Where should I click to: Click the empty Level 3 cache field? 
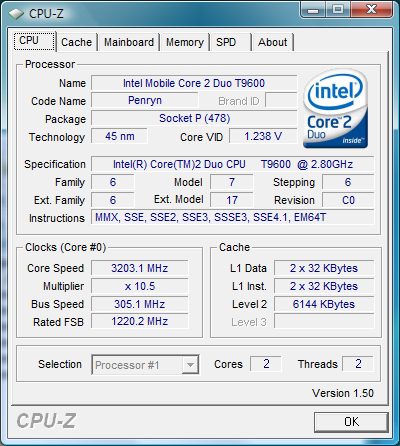(x=324, y=321)
